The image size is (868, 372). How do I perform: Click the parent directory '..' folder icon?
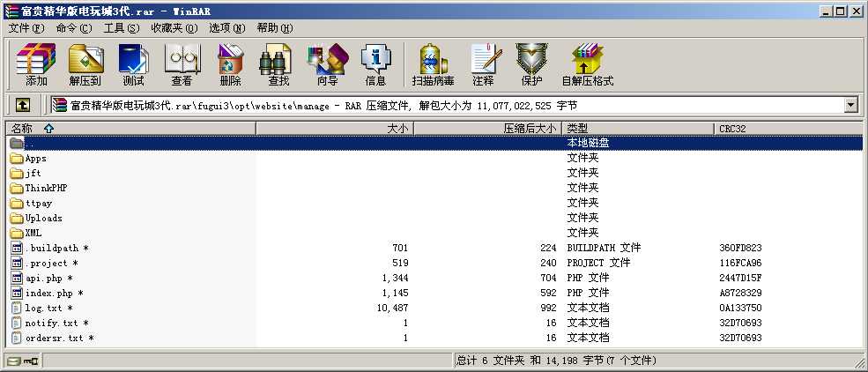tap(17, 144)
